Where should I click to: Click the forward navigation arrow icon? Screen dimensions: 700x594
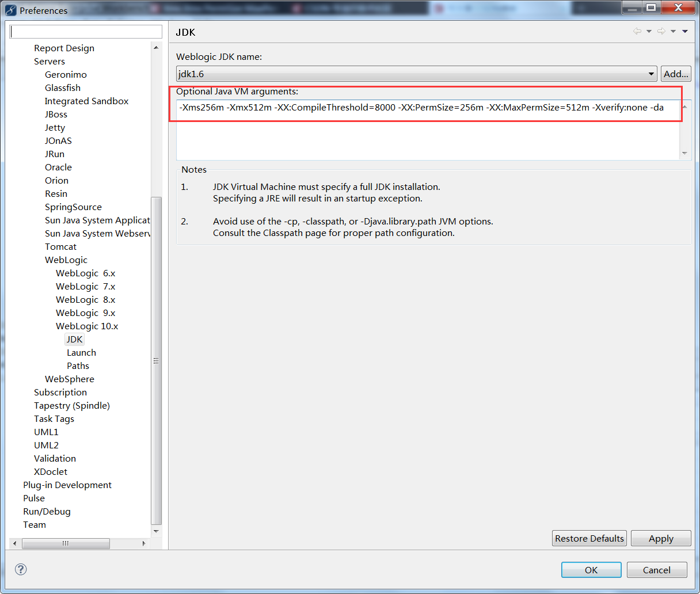coord(661,31)
